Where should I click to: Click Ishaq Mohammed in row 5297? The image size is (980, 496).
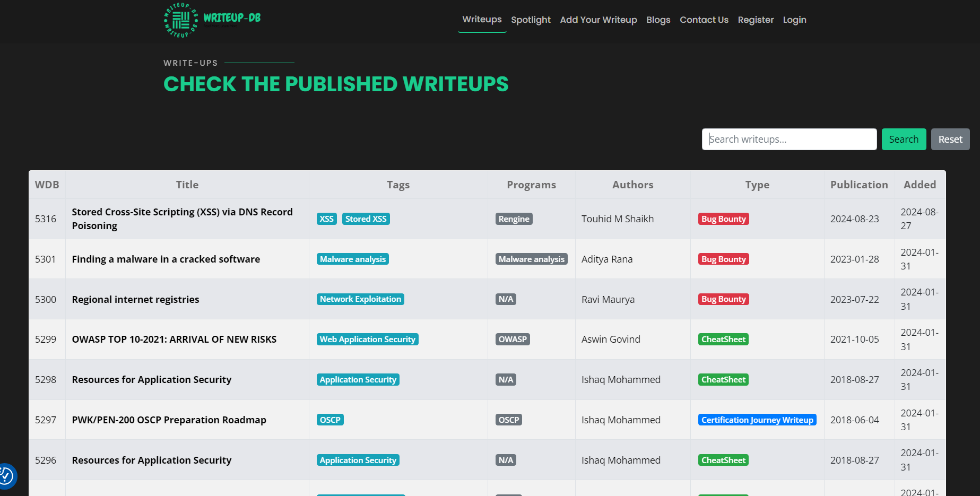[x=621, y=420]
